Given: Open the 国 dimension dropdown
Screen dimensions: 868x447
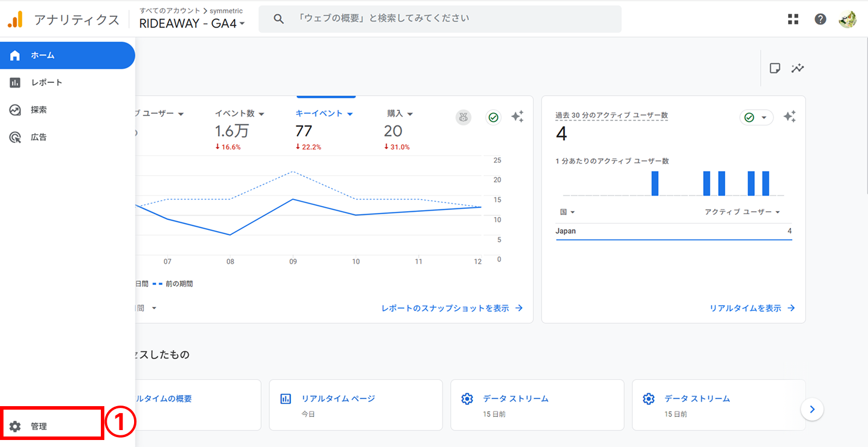Looking at the screenshot, I should point(567,212).
